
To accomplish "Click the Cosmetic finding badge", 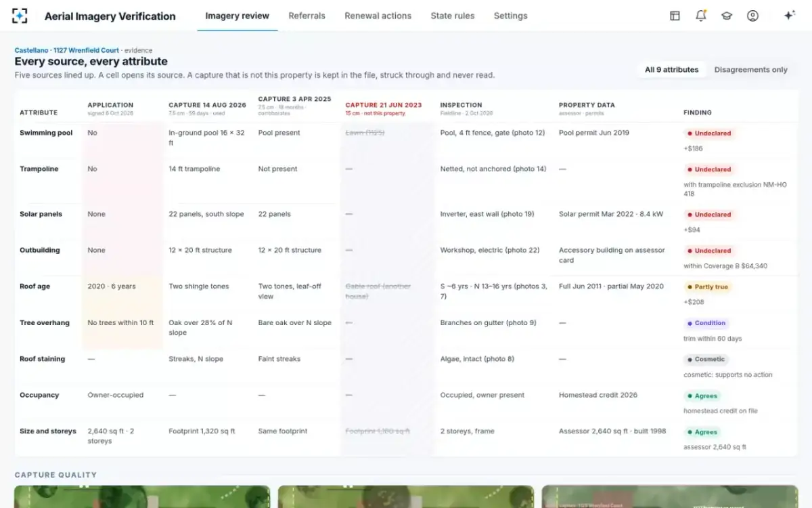I will (x=706, y=360).
